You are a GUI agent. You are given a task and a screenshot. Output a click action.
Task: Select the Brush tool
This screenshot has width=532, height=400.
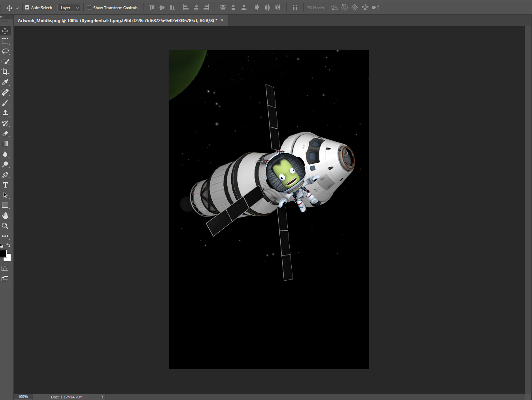(x=5, y=103)
